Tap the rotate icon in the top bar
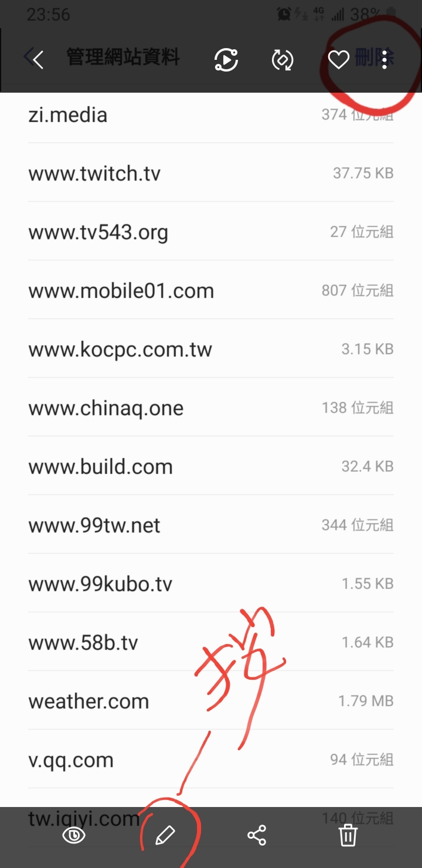The height and width of the screenshot is (868, 422). [283, 60]
